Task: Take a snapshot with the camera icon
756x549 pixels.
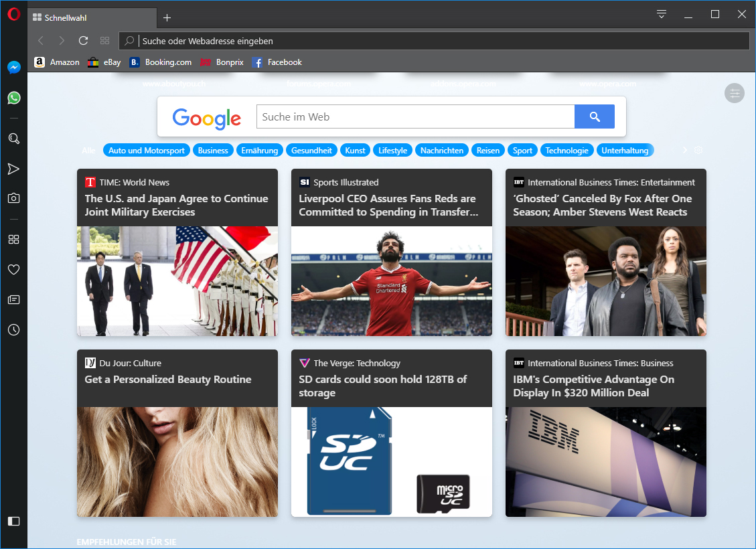Action: [x=13, y=198]
